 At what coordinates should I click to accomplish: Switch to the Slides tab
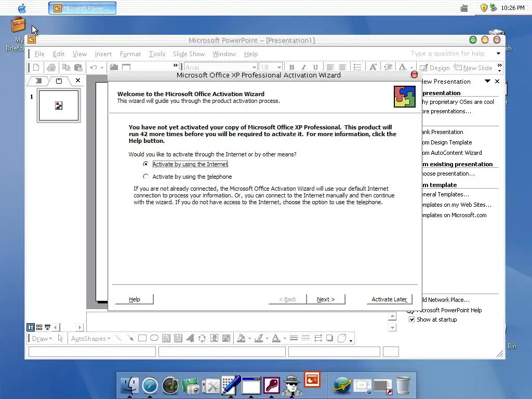pos(59,81)
